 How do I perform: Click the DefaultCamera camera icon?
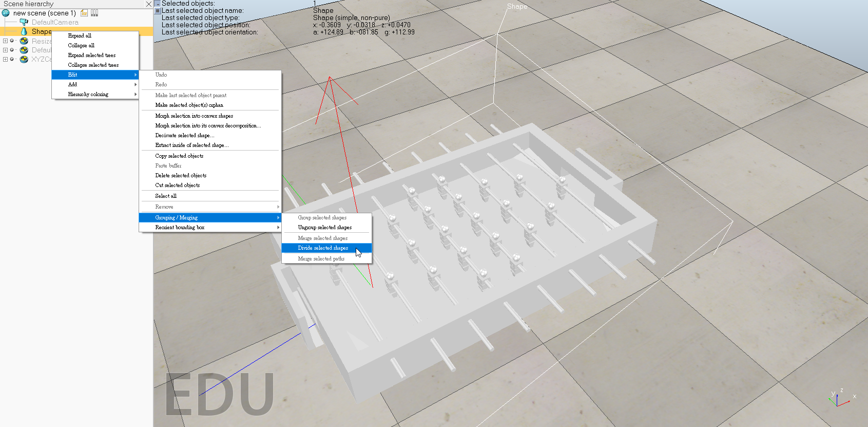[24, 22]
